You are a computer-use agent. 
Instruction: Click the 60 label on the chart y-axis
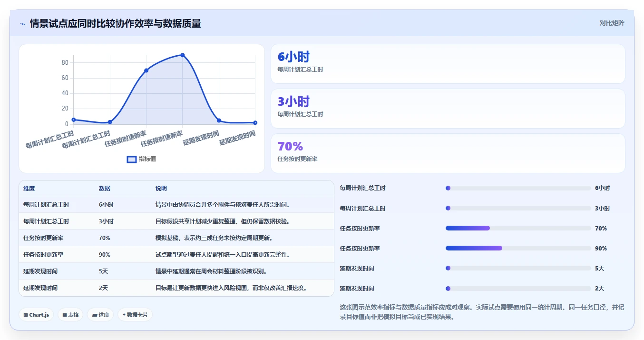click(x=65, y=78)
